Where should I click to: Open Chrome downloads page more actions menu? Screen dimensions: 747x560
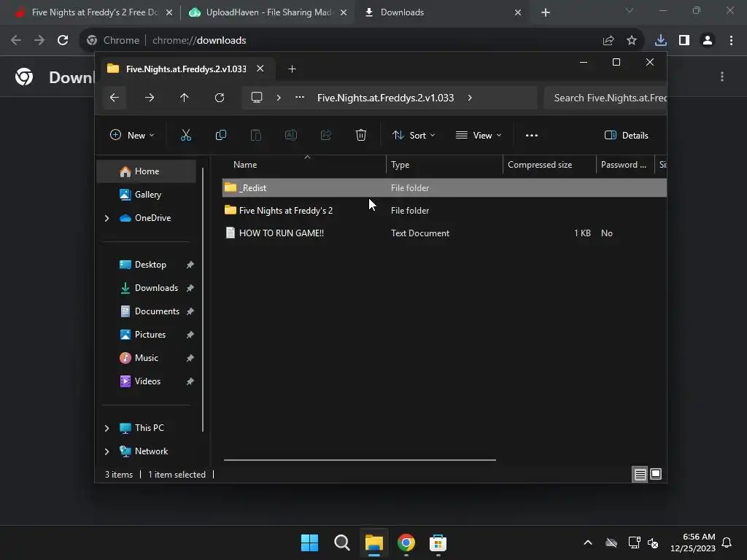point(722,77)
